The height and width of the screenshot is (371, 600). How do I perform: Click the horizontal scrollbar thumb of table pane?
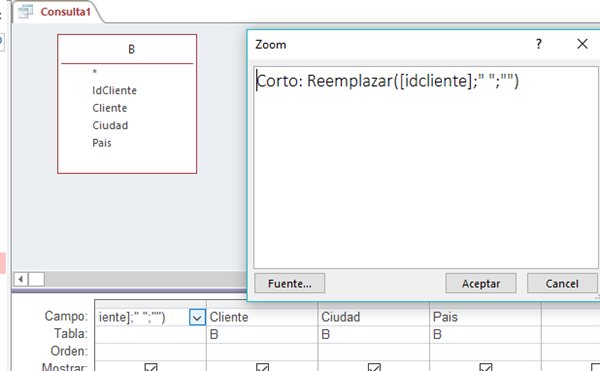tap(37, 280)
